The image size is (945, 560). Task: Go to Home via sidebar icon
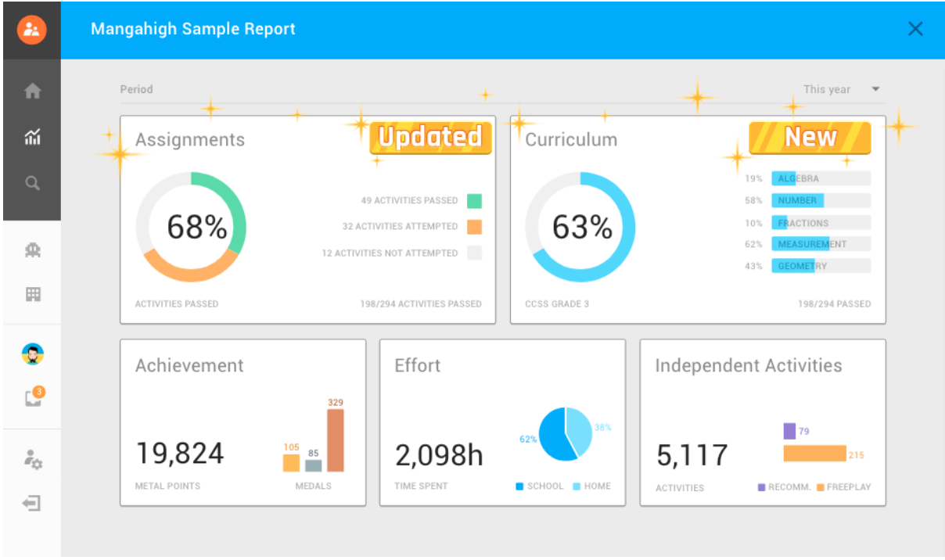click(x=32, y=92)
